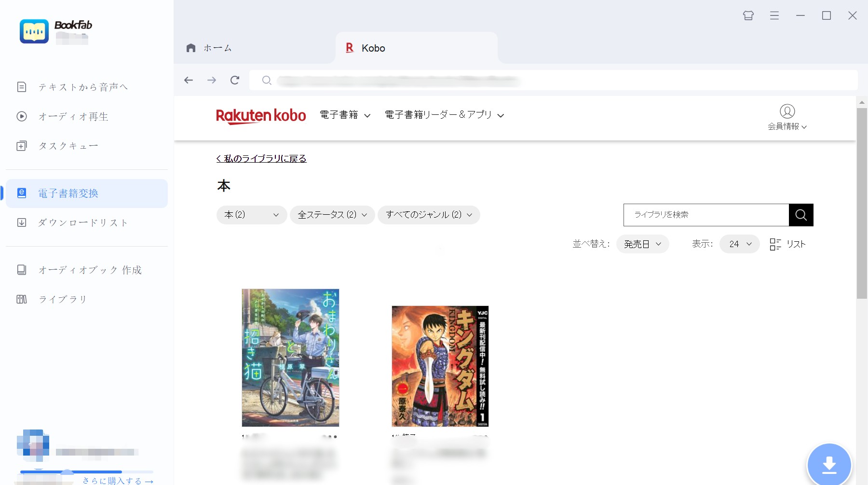Open the おまわりさんと招き猫 book cover
This screenshot has width=868, height=485.
[290, 358]
